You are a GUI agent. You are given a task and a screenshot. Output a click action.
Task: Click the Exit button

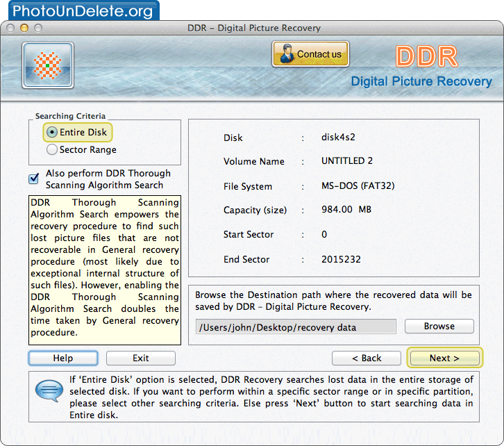[141, 358]
